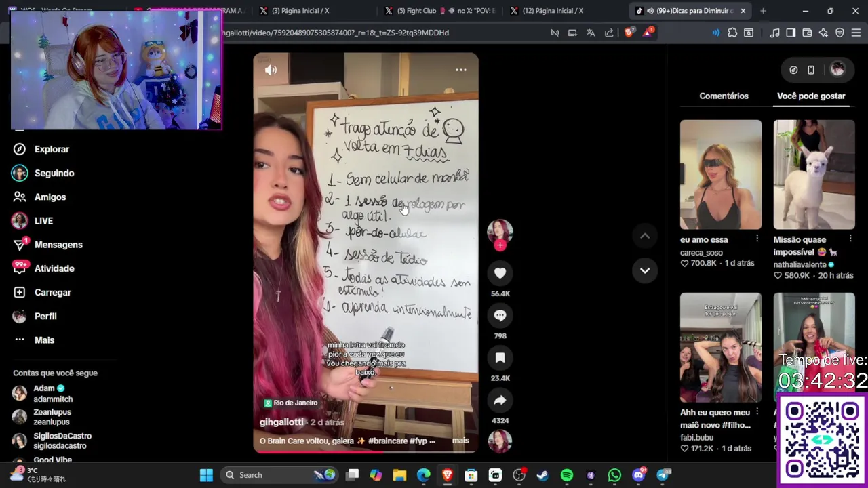Open gihgallotti creator profile link
868x488 pixels.
point(281,422)
